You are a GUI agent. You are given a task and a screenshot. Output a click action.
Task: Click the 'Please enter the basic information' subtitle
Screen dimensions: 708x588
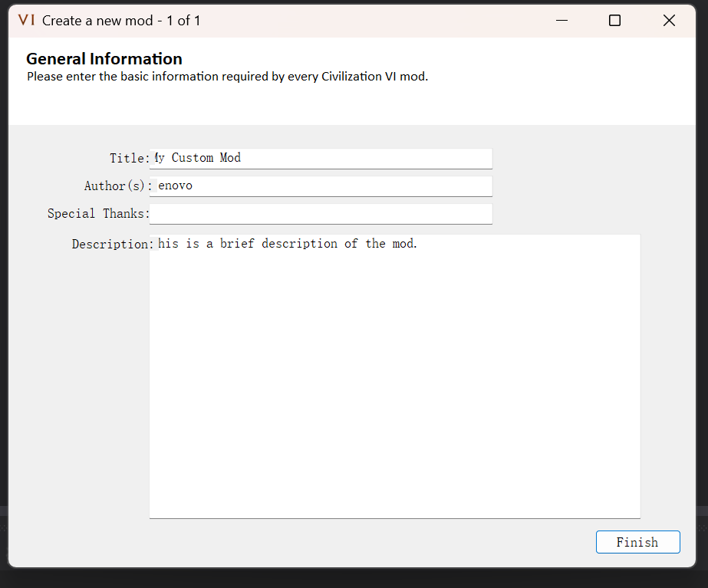coord(228,76)
